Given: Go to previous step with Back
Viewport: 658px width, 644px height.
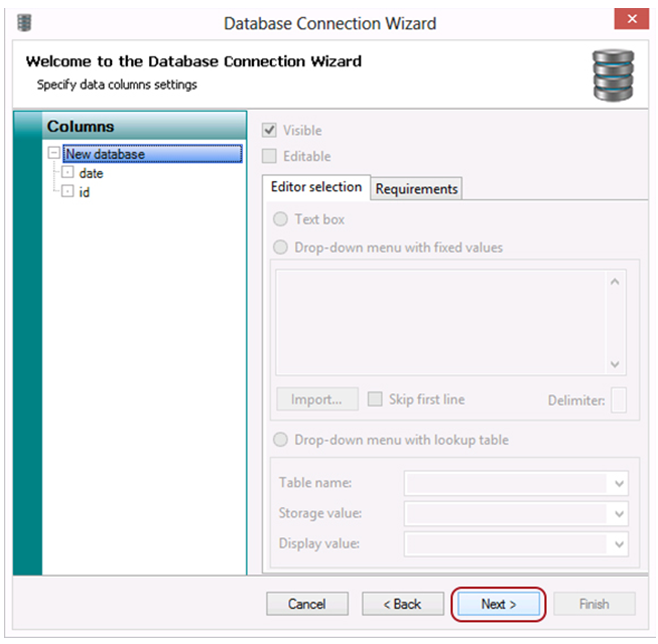Looking at the screenshot, I should pos(402,604).
